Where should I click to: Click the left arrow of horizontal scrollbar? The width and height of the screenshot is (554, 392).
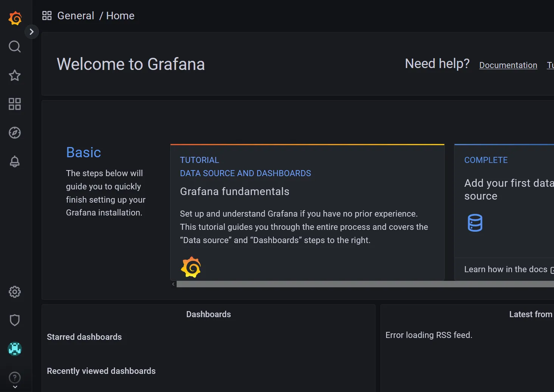[173, 284]
